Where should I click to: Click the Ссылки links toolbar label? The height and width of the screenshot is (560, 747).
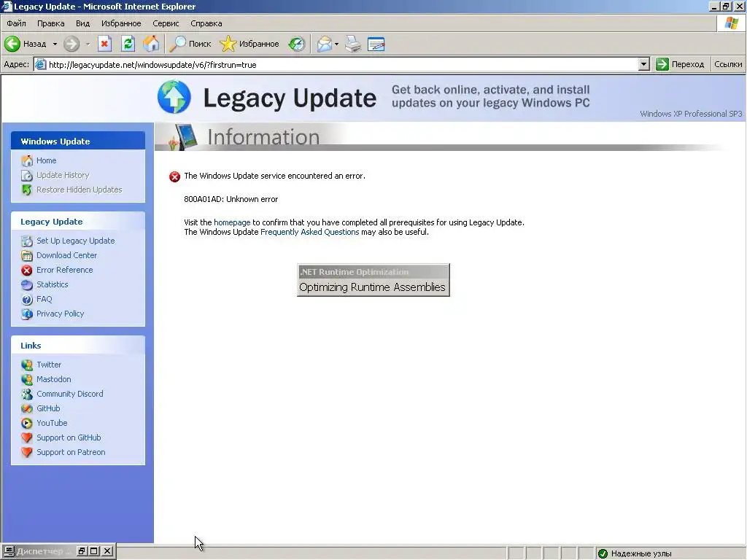coord(728,64)
